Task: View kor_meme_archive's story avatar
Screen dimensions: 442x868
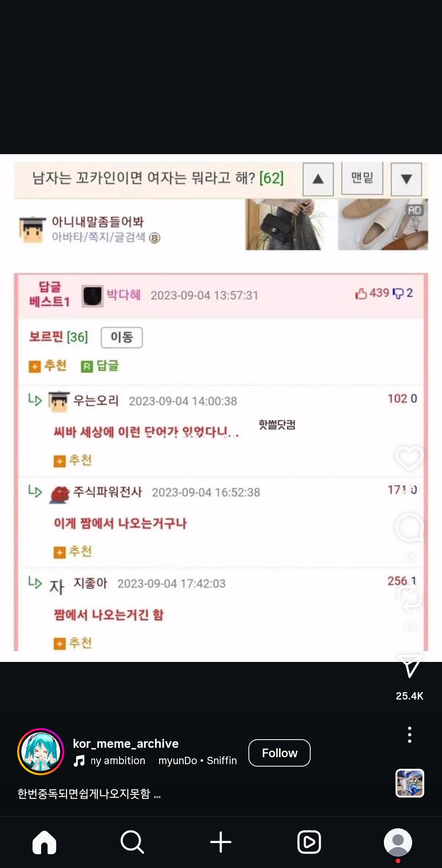Action: [41, 751]
